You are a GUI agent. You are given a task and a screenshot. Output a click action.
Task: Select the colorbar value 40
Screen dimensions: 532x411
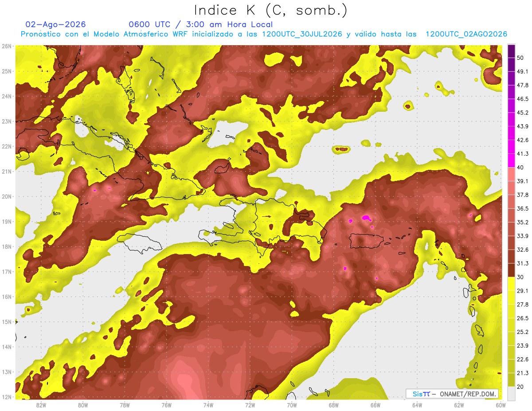520,167
